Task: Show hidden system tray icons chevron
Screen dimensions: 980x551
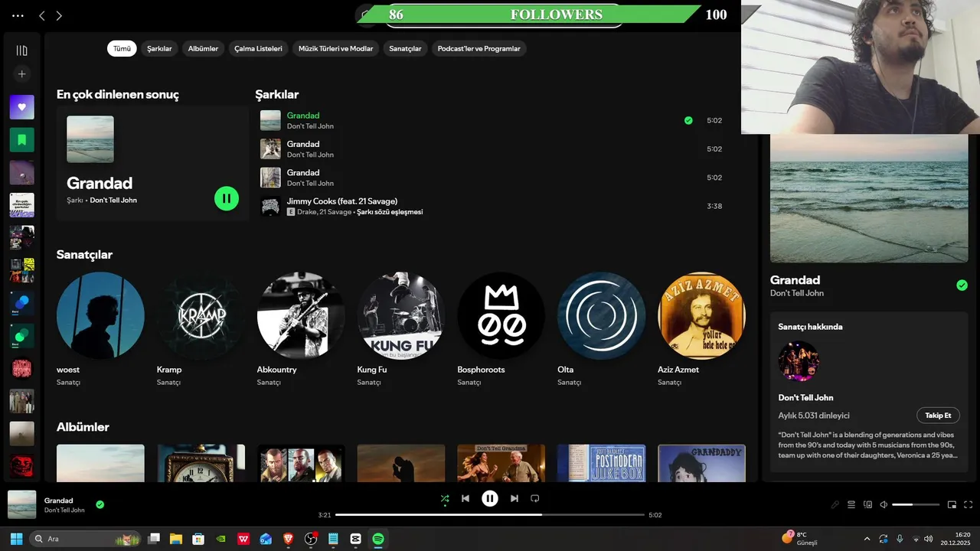Action: coord(867,539)
